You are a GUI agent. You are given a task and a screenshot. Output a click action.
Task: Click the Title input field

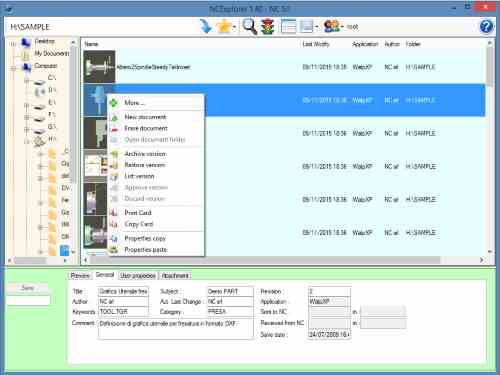coord(123,291)
